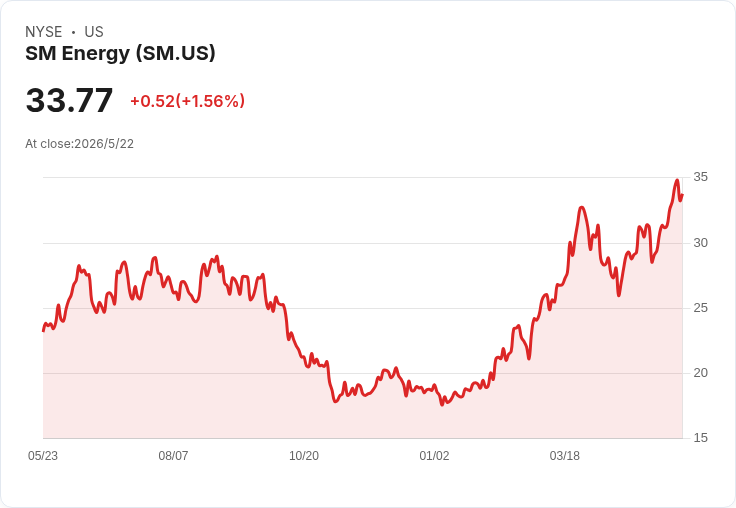
Task: Click the 35 price level label
Action: click(x=700, y=177)
